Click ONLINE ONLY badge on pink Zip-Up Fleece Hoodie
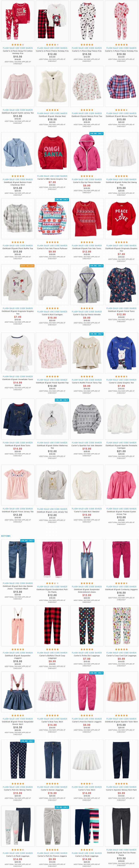 click(x=96, y=133)
